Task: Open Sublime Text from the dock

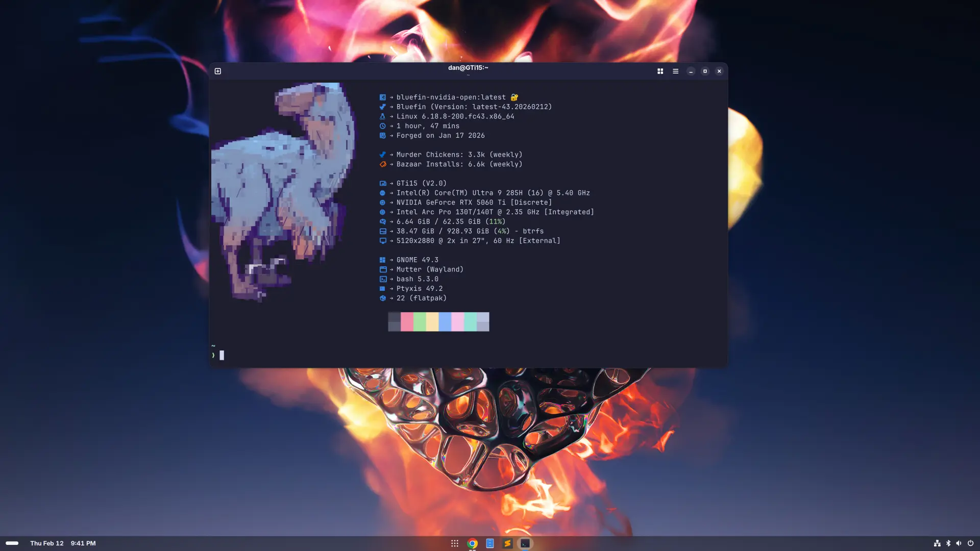Action: click(x=507, y=543)
